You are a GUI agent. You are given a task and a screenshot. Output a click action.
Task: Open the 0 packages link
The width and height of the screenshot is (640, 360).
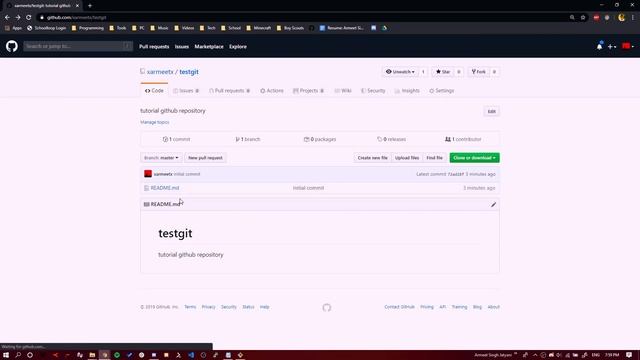[320, 139]
